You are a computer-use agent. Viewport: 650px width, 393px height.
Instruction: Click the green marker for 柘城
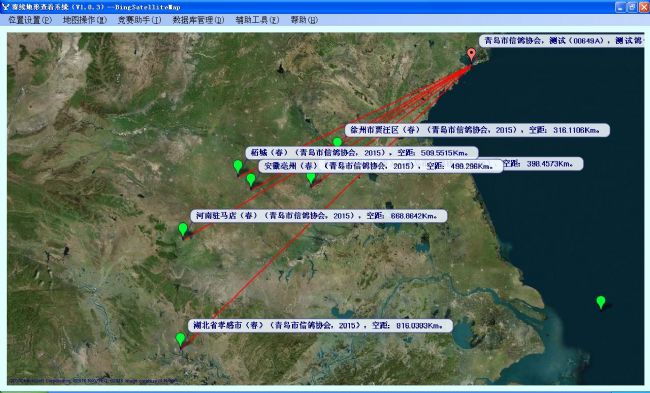tap(238, 167)
